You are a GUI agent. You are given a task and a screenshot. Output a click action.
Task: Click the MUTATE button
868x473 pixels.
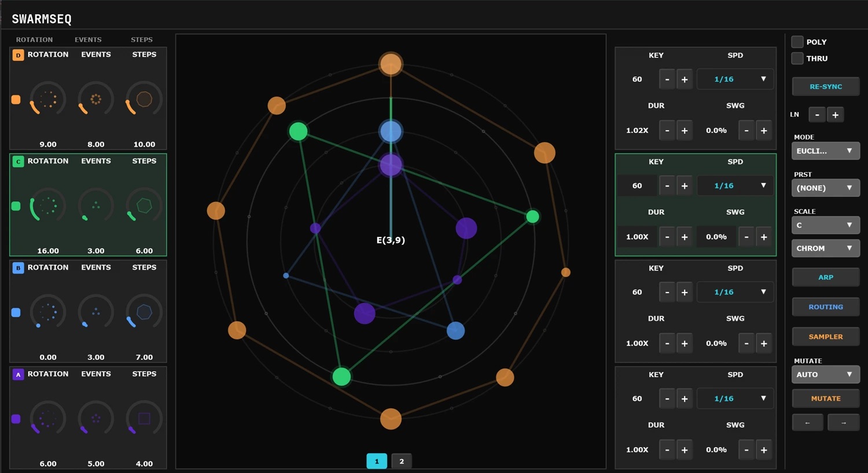(x=826, y=398)
